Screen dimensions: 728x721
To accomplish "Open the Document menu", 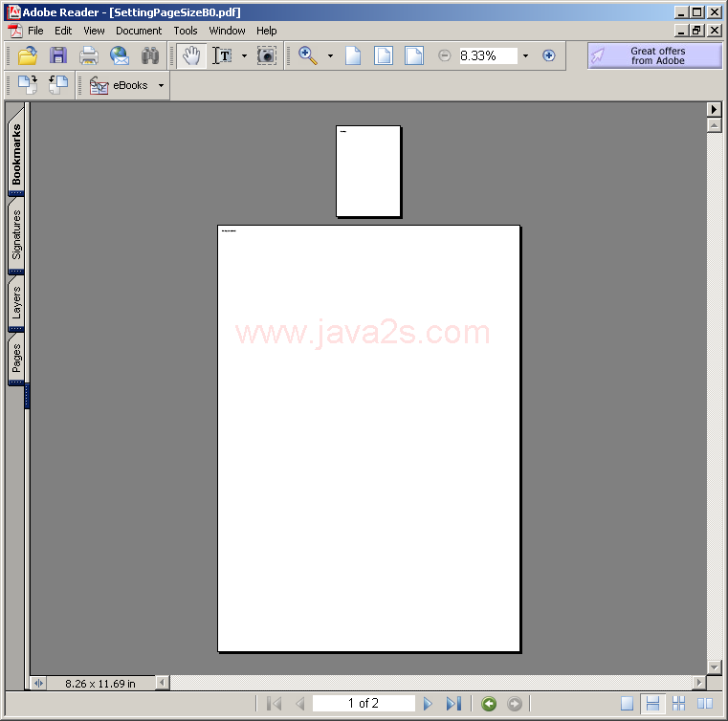I will point(139,31).
